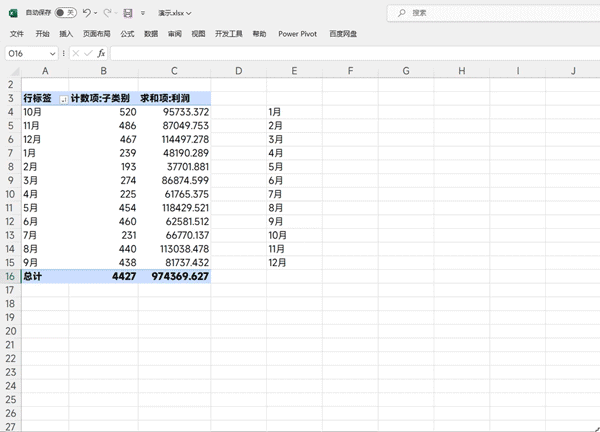Toggle the 自动保存 AutoSave switch
The width and height of the screenshot is (600, 432).
[x=64, y=13]
